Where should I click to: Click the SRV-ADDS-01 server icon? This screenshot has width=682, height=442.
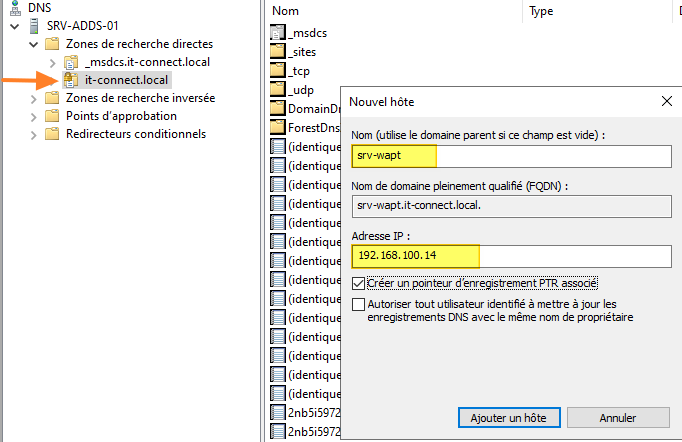34,26
